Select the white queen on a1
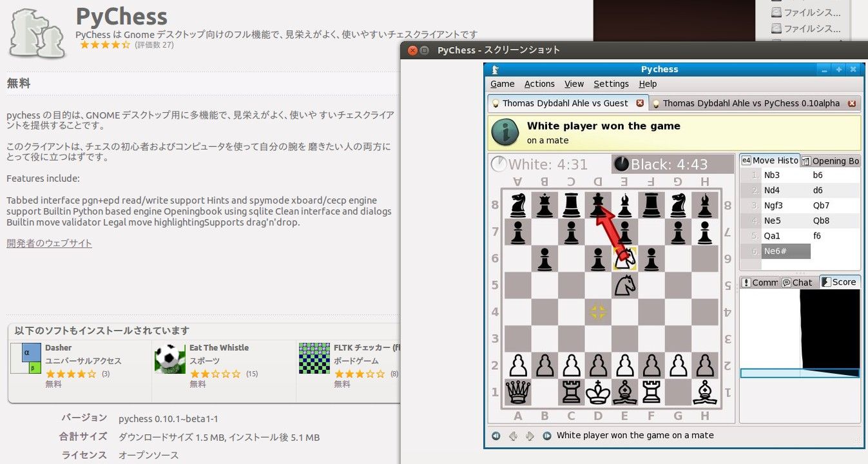The width and height of the screenshot is (868, 464). 517,392
